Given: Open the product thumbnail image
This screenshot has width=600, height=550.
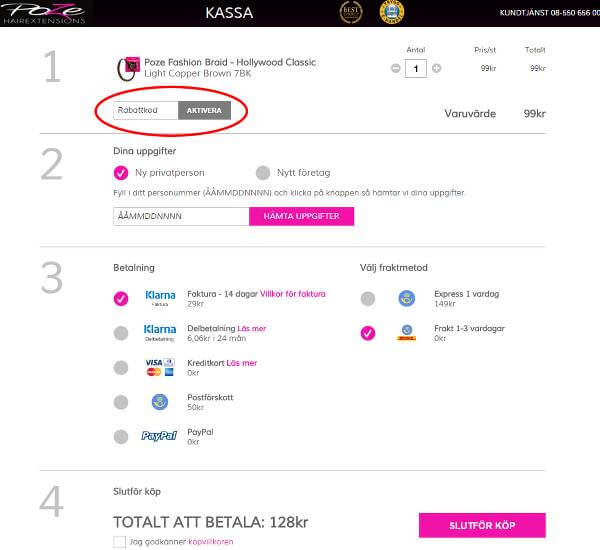Looking at the screenshot, I should coord(129,68).
